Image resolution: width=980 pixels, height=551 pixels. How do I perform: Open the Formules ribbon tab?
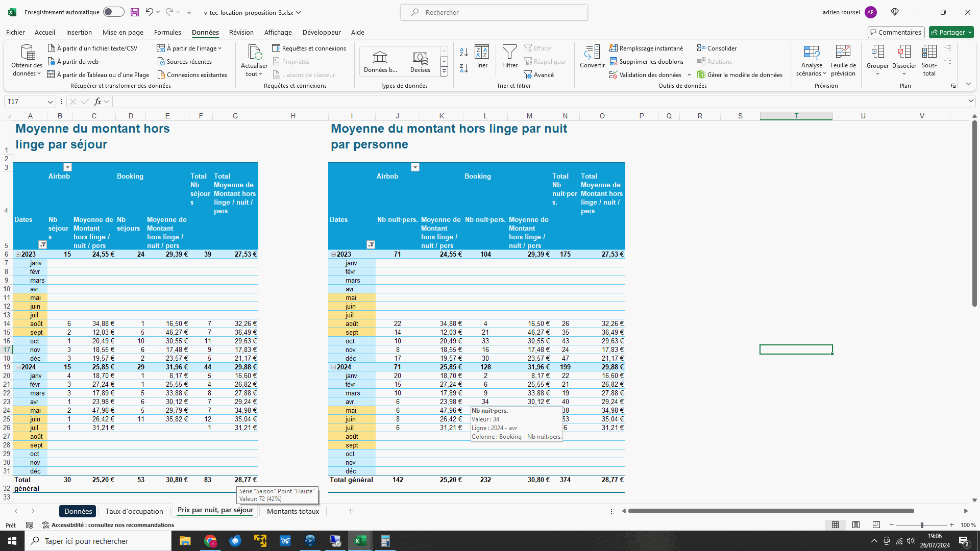(167, 32)
